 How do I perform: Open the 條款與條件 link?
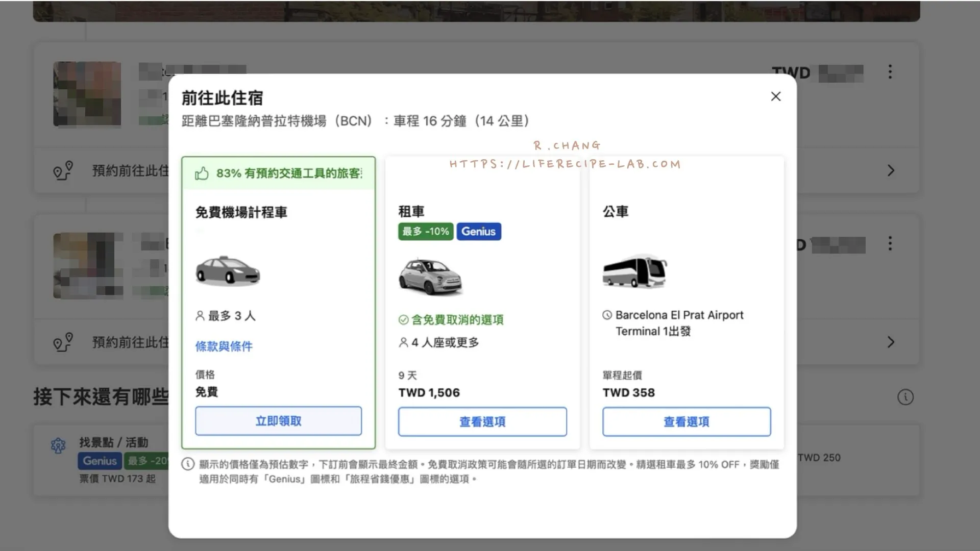click(224, 346)
